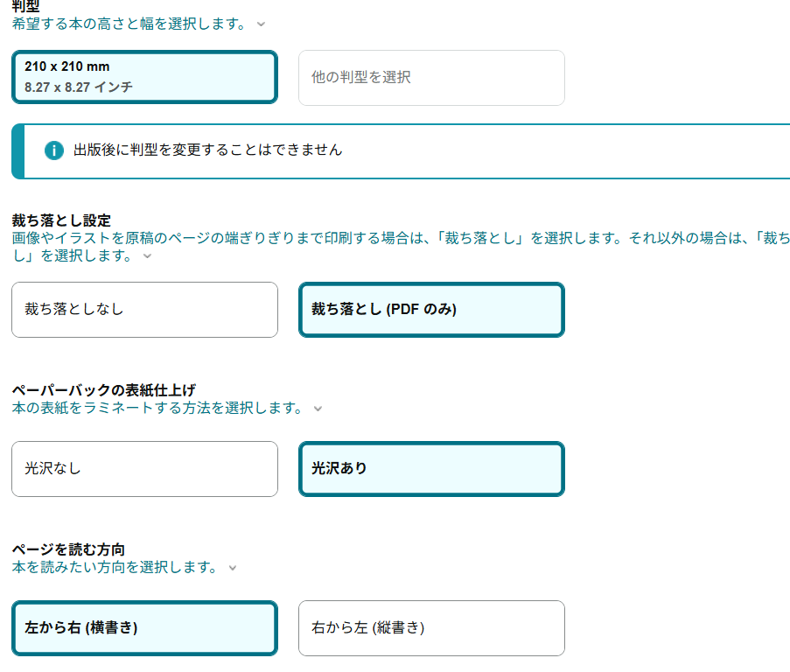This screenshot has width=790, height=672.
Task: Choose 裁ち落としなし option
Action: (x=144, y=310)
